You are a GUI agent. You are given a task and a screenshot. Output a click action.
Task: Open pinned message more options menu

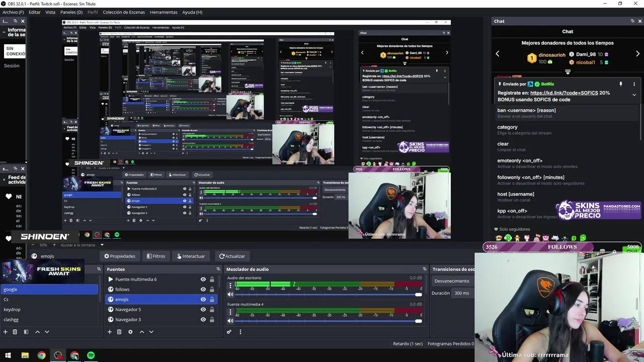[x=634, y=84]
